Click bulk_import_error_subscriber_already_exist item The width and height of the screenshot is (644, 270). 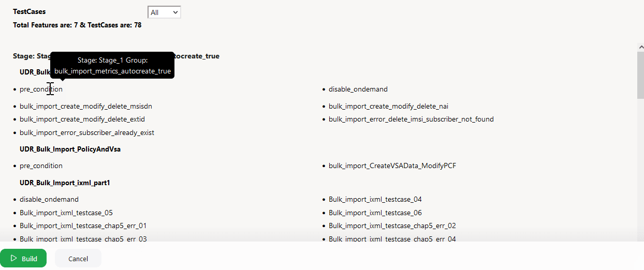(x=87, y=132)
